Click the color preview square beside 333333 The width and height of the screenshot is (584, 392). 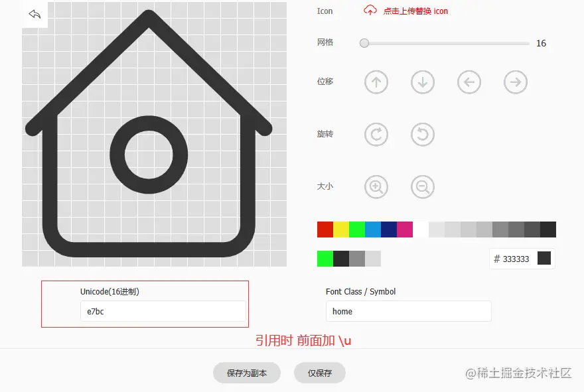544,259
